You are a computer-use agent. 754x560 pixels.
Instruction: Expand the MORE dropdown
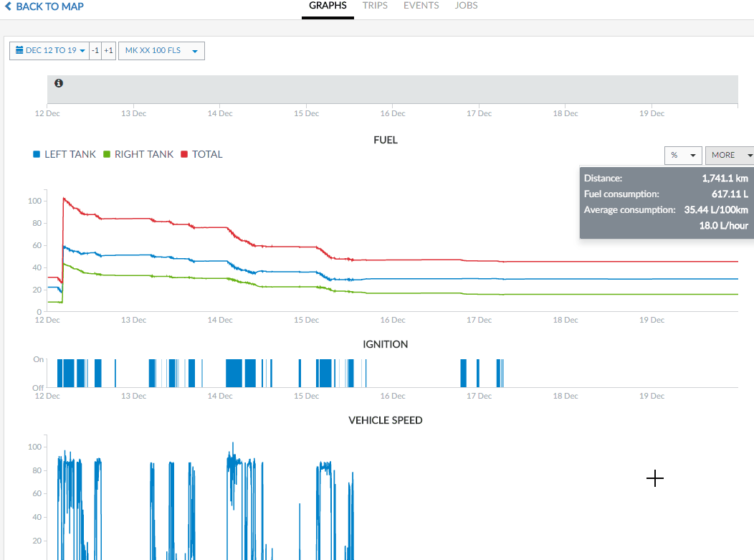click(x=730, y=155)
